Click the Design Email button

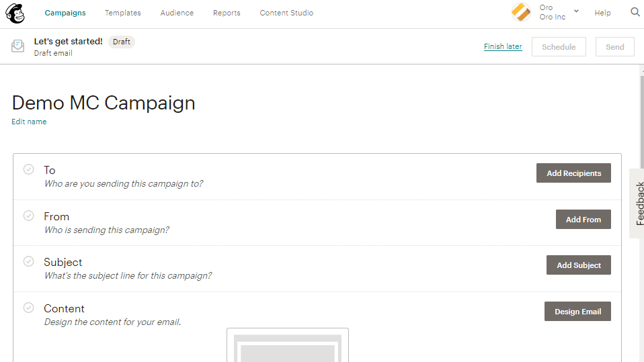pyautogui.click(x=577, y=312)
